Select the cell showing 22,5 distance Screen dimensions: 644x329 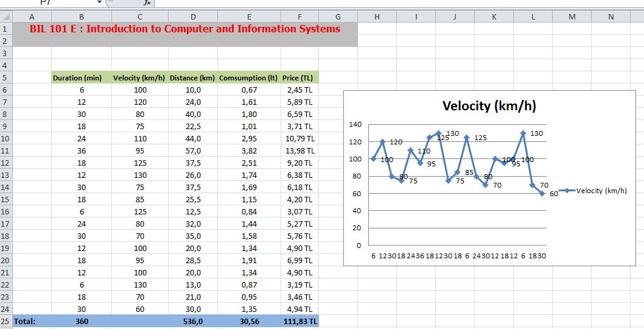pos(193,127)
